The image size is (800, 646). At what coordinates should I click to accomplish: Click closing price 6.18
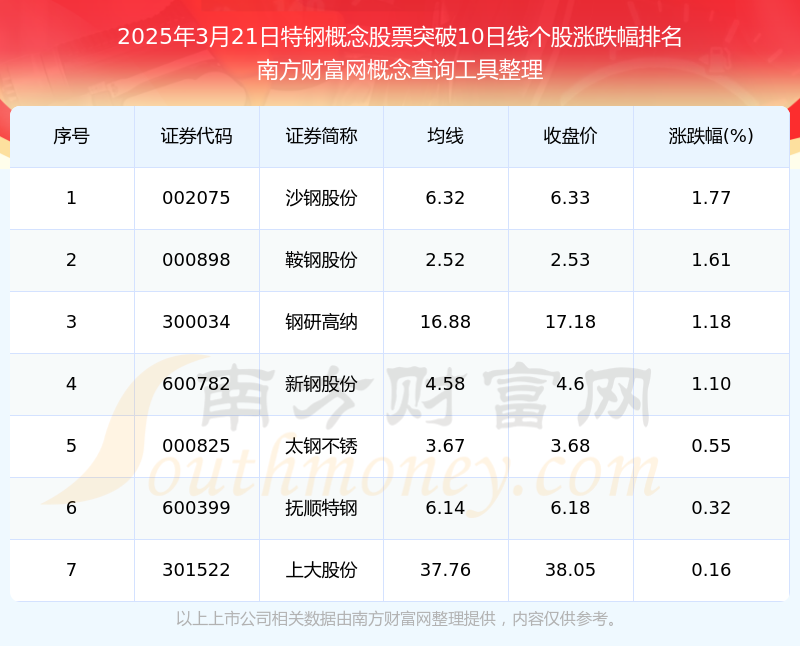[x=570, y=508]
